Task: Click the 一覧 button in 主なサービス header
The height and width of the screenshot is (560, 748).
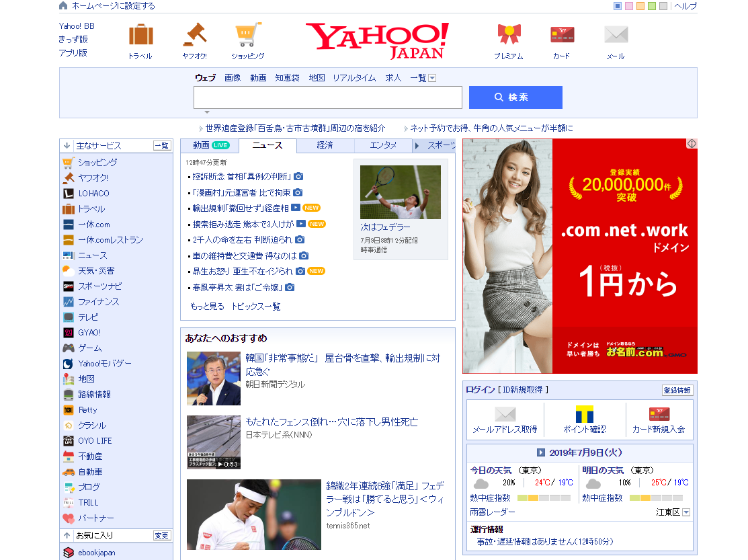Action: tap(162, 145)
